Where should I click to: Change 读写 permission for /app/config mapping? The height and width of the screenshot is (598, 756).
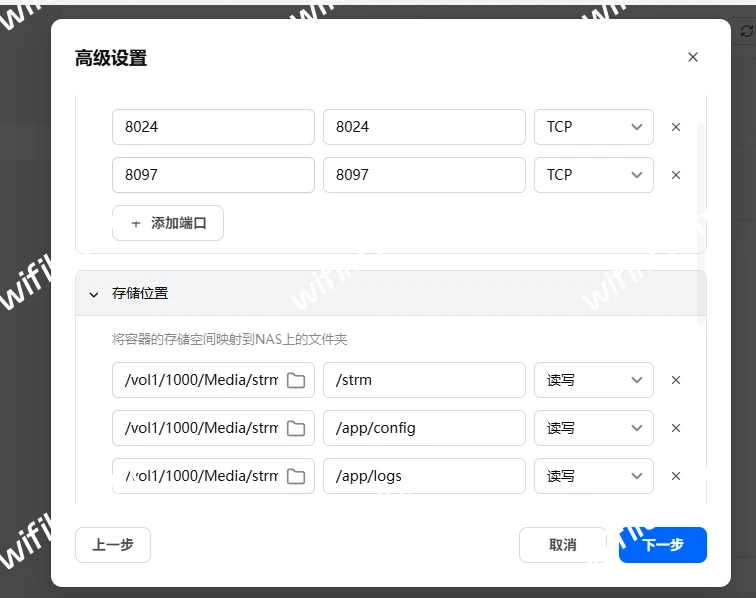click(593, 428)
